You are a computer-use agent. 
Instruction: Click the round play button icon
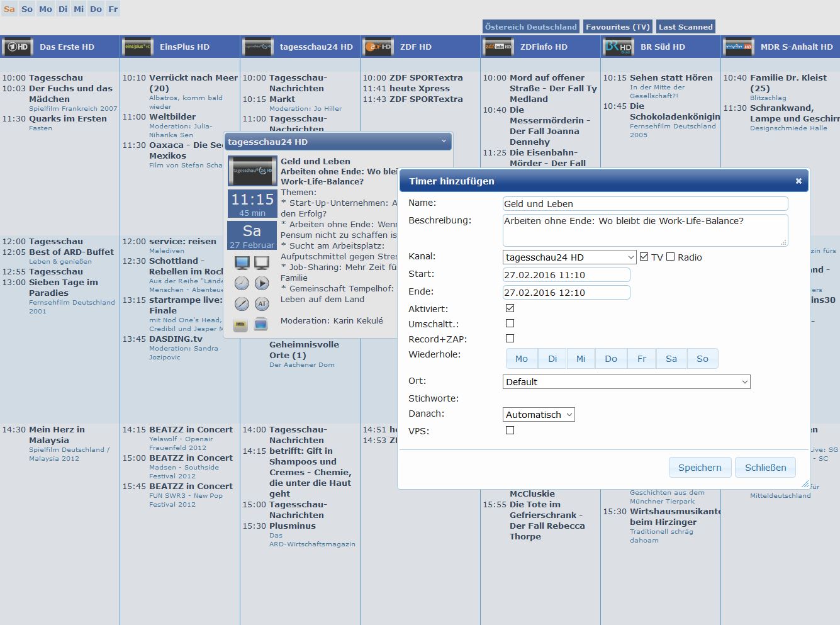(x=262, y=283)
